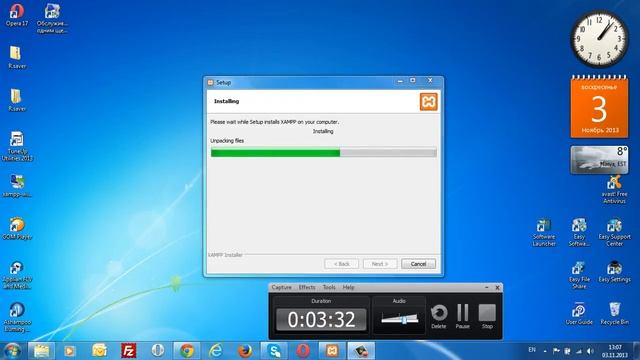Pause the screen recording
The width and height of the screenshot is (640, 360).
tap(462, 316)
